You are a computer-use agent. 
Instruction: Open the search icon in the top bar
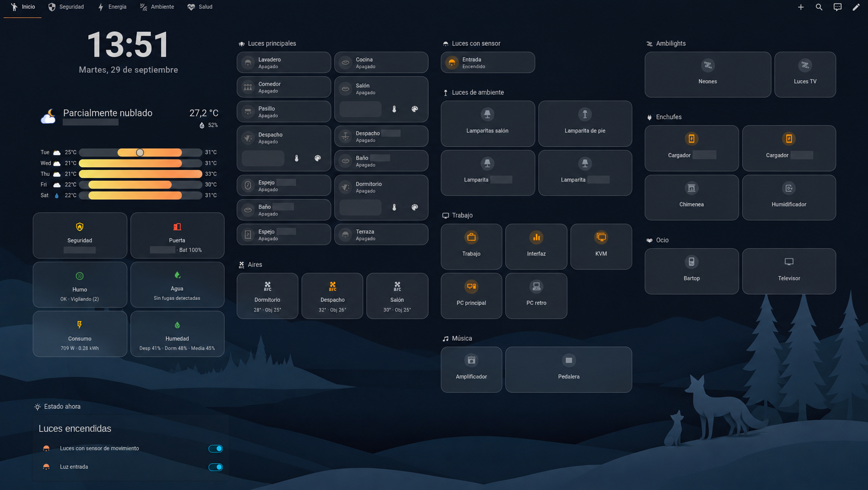click(819, 7)
